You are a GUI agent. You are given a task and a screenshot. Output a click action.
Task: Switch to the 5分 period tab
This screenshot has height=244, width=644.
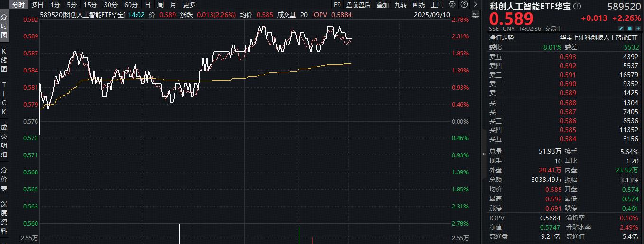coord(72,5)
